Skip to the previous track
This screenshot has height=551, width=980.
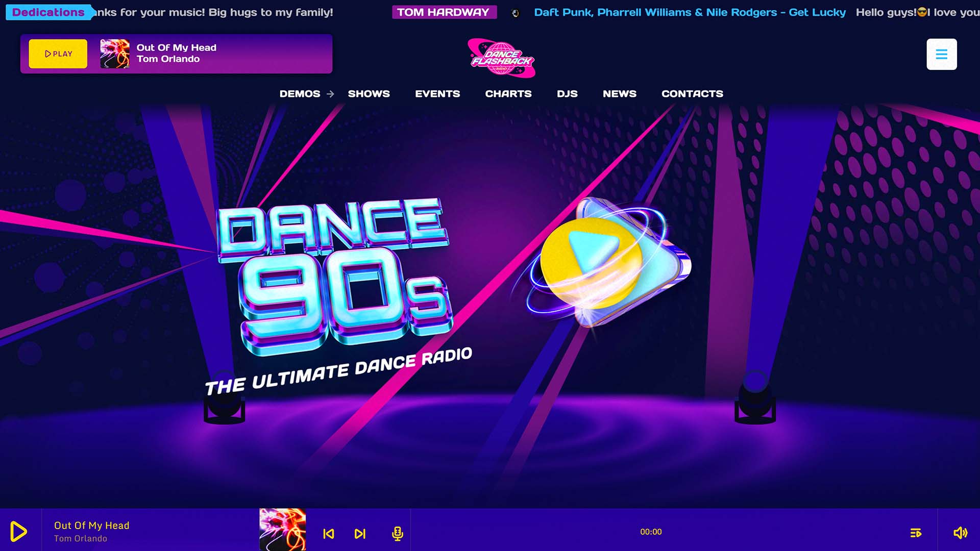[330, 534]
